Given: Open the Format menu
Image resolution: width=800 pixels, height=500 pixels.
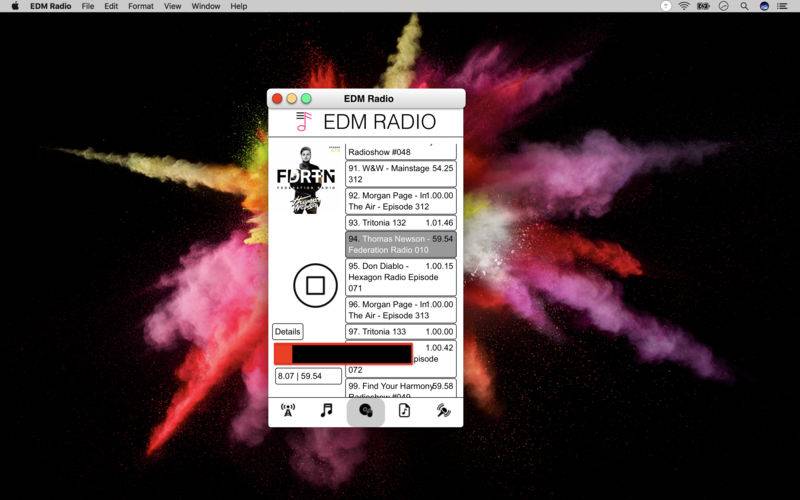Looking at the screenshot, I should click(x=141, y=6).
